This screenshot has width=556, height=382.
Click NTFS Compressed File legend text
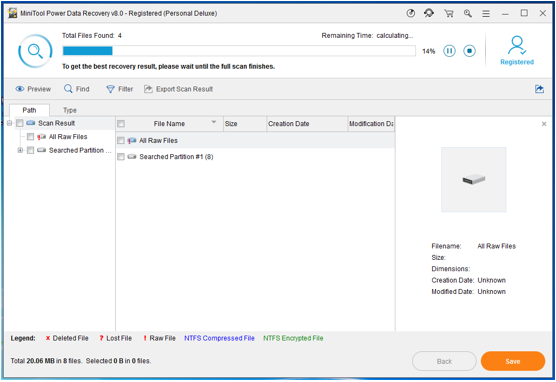coord(219,338)
